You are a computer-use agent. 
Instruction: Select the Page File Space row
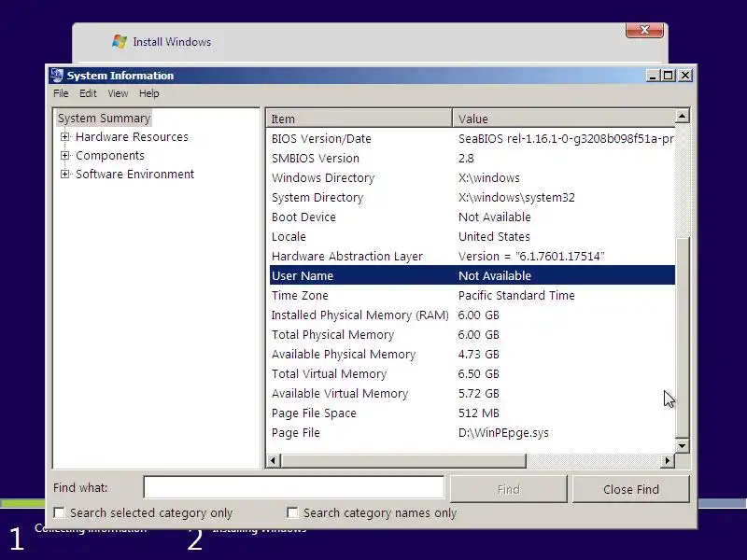pos(472,413)
